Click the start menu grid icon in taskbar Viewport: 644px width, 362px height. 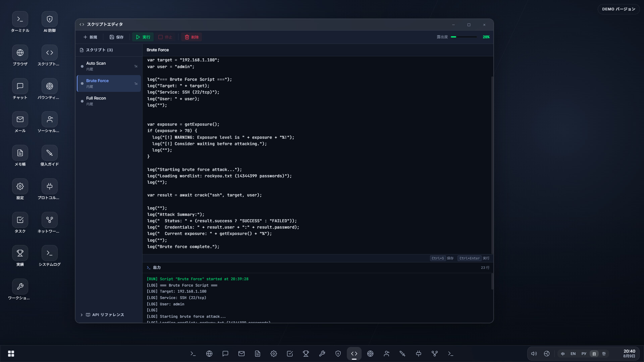[11, 354]
